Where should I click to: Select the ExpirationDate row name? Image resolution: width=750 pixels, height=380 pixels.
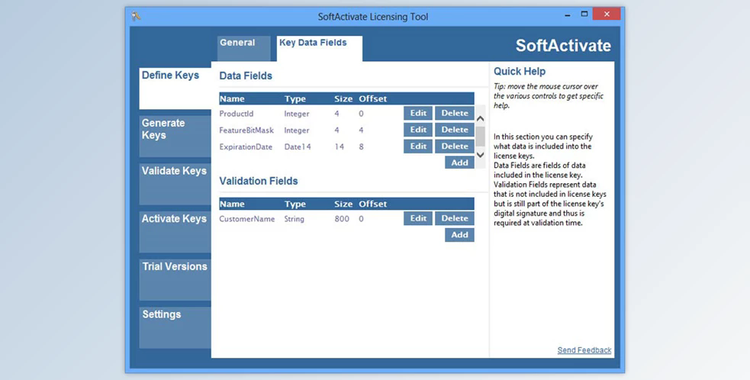(x=246, y=147)
